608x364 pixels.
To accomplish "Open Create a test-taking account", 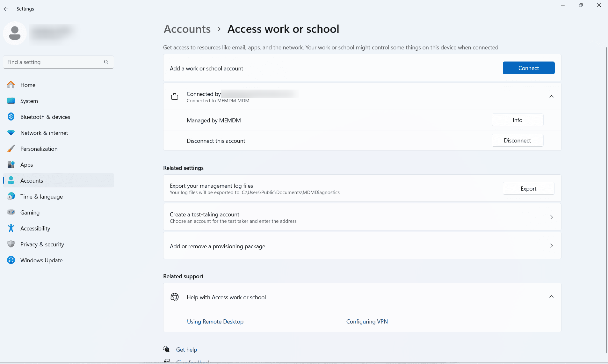I will (x=362, y=217).
